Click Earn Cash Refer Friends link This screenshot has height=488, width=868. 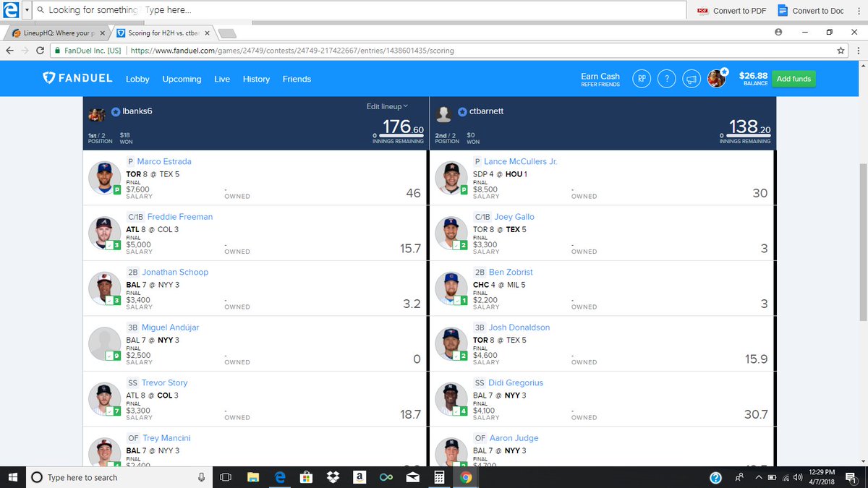[600, 80]
